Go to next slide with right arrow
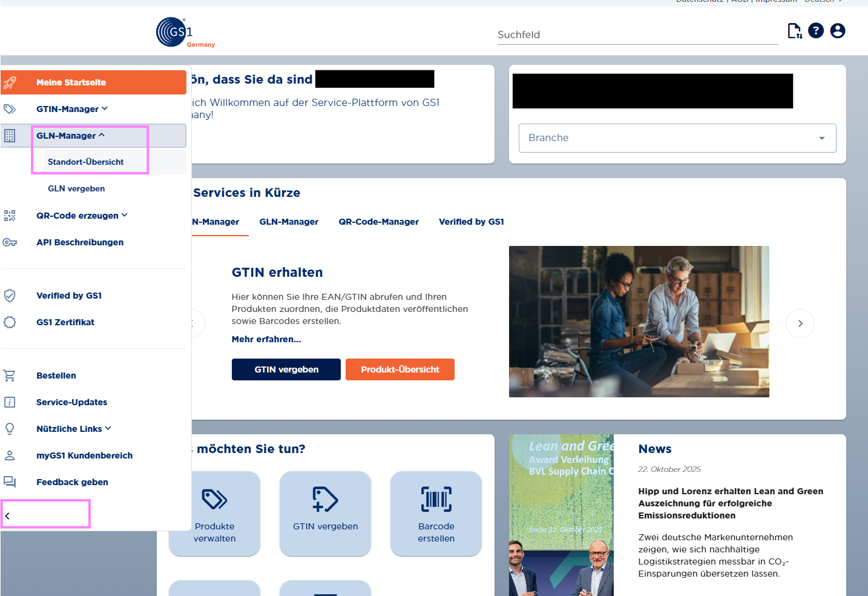This screenshot has height=596, width=868. [800, 323]
